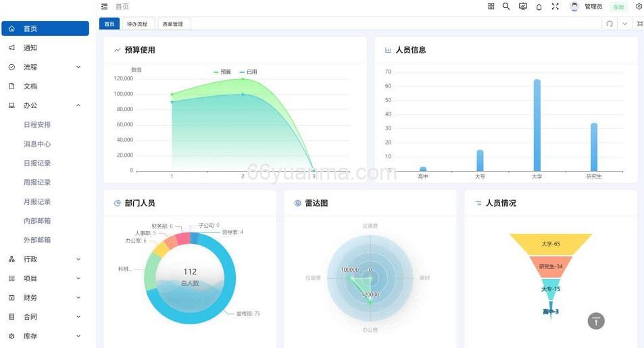Click the 预算使用 trend line icon
The height and width of the screenshot is (348, 644).
(x=118, y=50)
